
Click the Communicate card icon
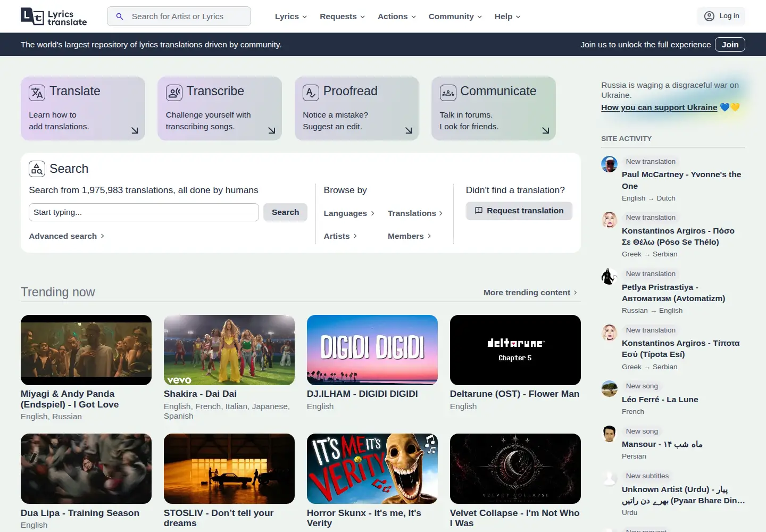click(448, 93)
